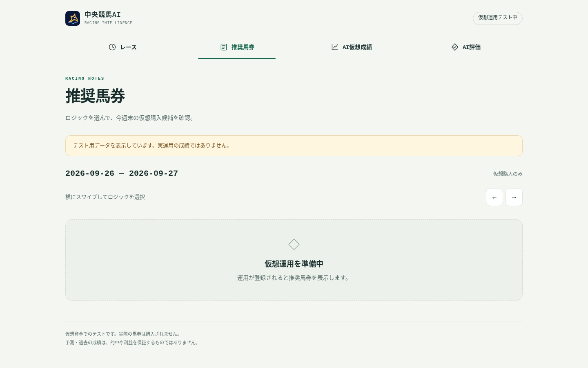Click the RACING INTELLIGENCE subtitle
Image resolution: width=588 pixels, height=368 pixels.
click(x=108, y=23)
